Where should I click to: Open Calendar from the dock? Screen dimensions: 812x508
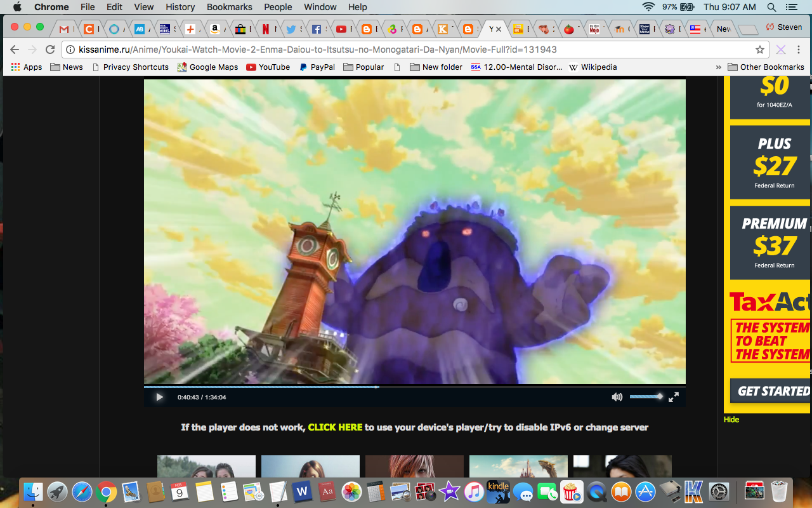tap(180, 491)
